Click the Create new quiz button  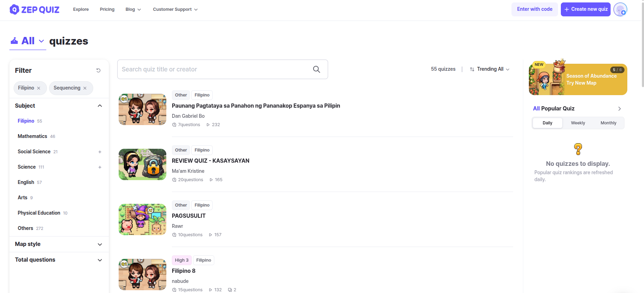(586, 9)
